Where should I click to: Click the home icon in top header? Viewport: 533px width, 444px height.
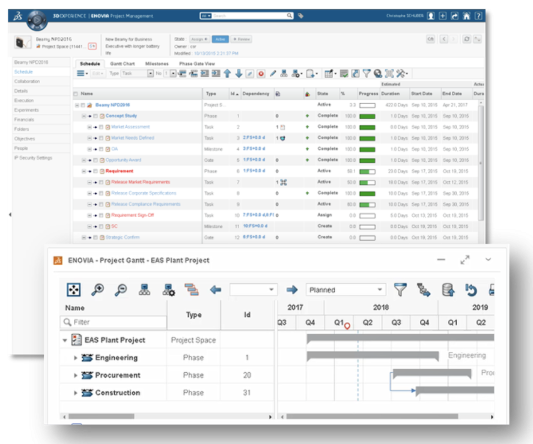pyautogui.click(x=467, y=16)
